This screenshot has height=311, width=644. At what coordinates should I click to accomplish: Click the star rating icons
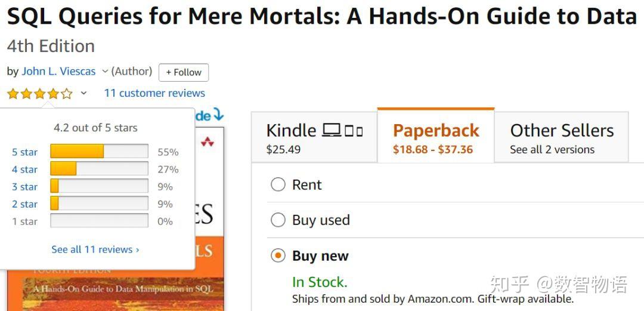39,93
